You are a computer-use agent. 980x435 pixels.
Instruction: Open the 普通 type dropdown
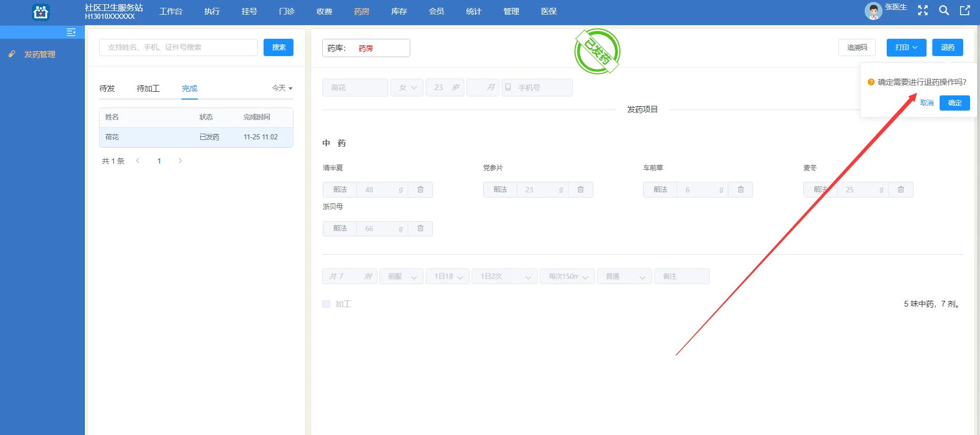click(x=624, y=276)
